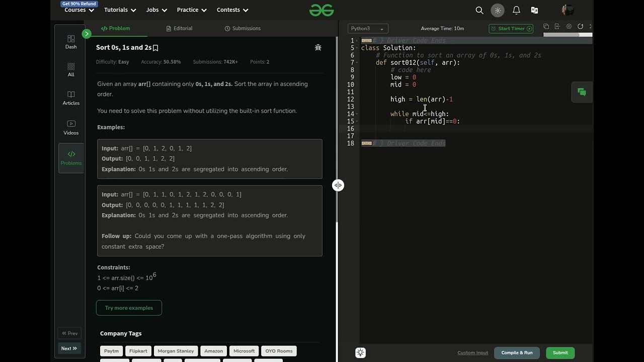Open the Custom Input link

[x=473, y=353]
